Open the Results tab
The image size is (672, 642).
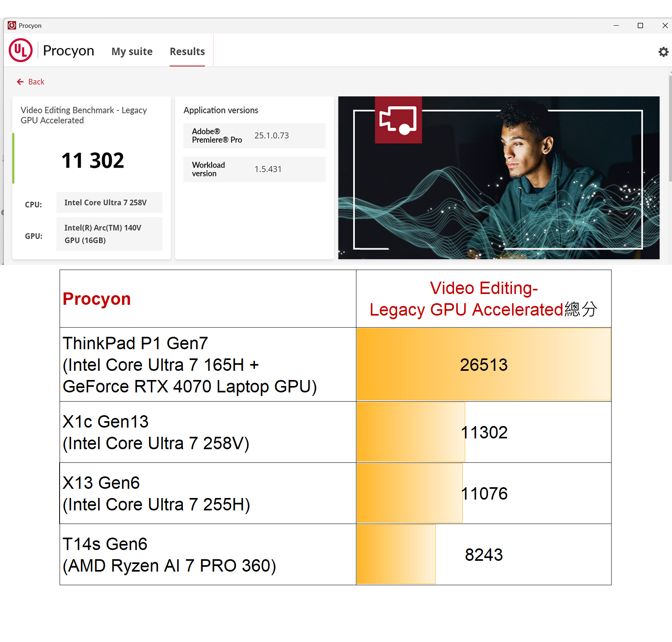pyautogui.click(x=187, y=52)
